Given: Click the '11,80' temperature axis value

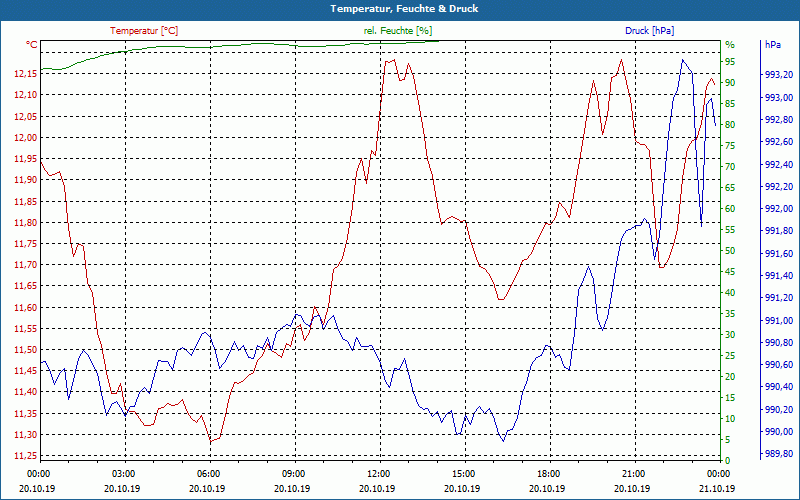Looking at the screenshot, I should point(26,222).
